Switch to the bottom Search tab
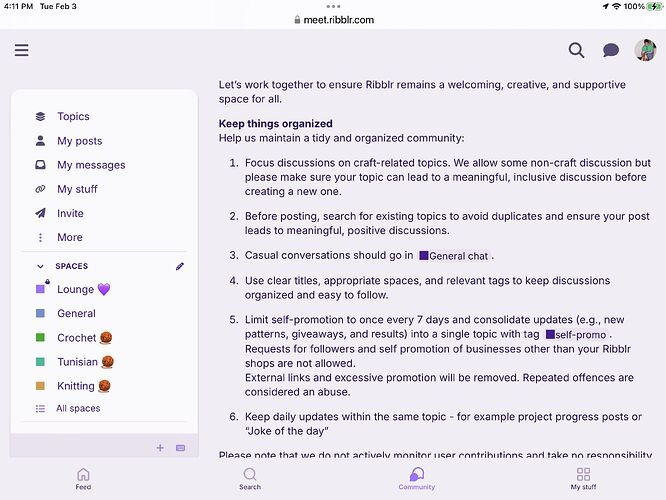The image size is (666, 500). (x=250, y=478)
